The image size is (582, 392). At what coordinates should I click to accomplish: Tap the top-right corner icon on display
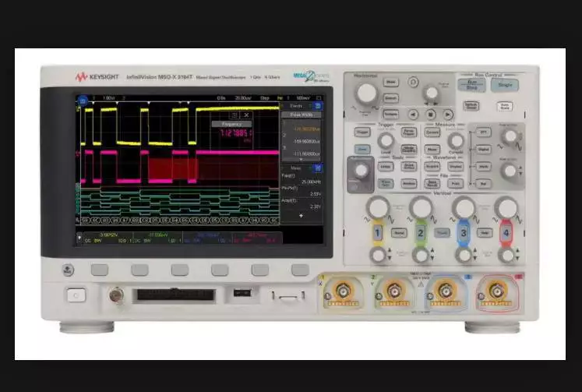(319, 98)
